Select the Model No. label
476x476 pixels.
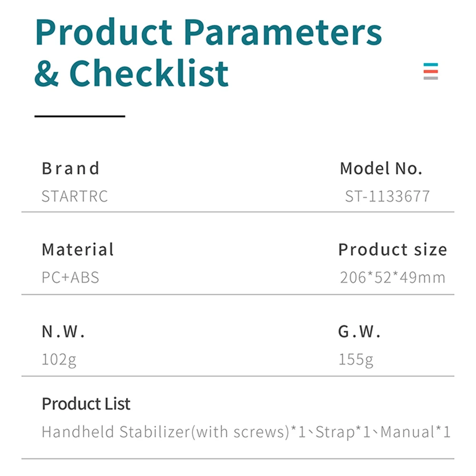click(381, 168)
